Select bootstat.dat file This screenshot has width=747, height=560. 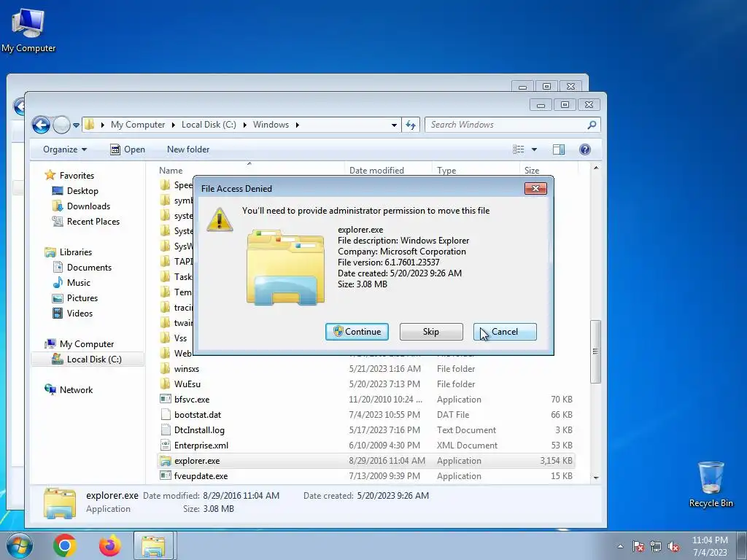click(365, 415)
